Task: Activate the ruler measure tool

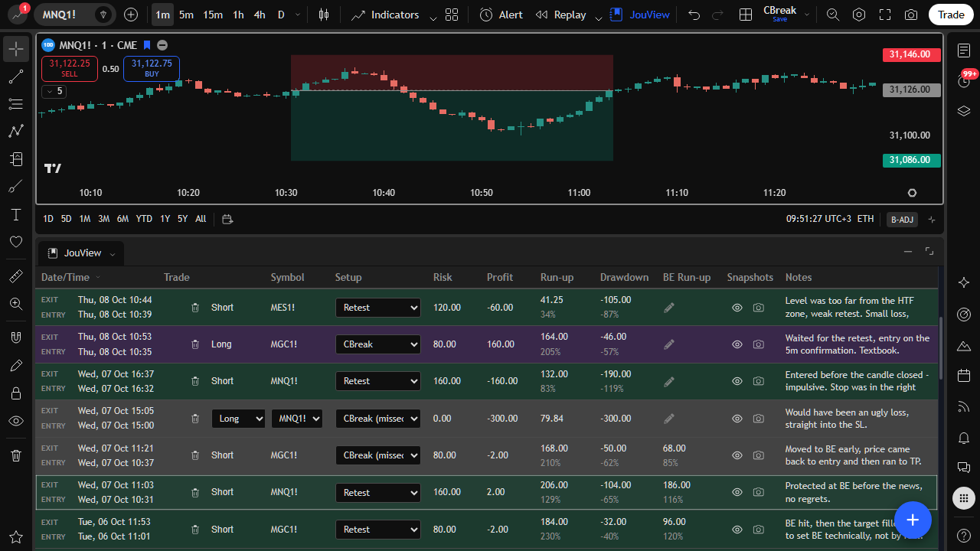Action: tap(16, 276)
